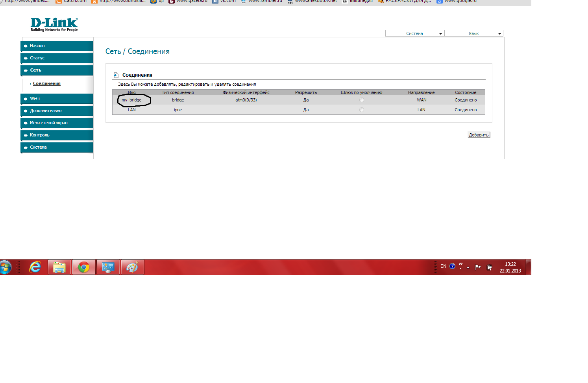Image resolution: width=588 pixels, height=383 pixels.
Task: Expand Дополнительно in the sidebar
Action: [57, 111]
